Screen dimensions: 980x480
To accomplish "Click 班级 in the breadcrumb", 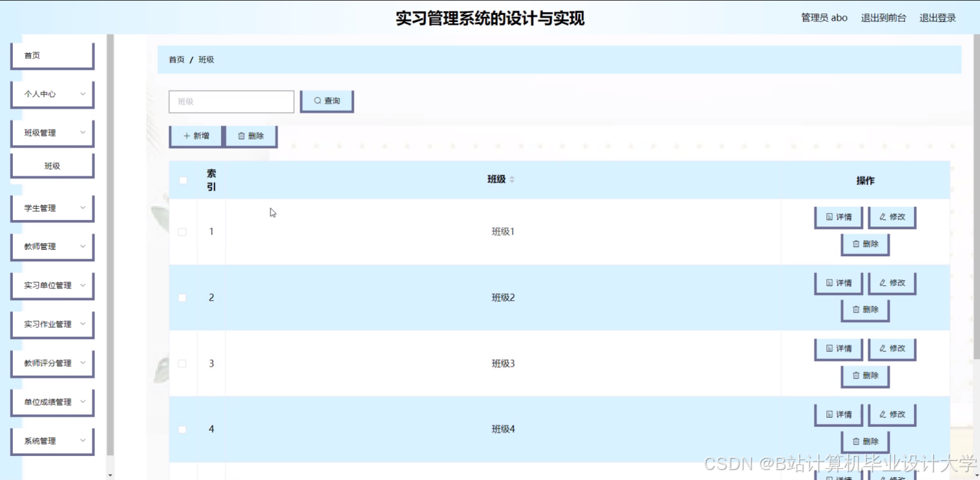I will 206,59.
